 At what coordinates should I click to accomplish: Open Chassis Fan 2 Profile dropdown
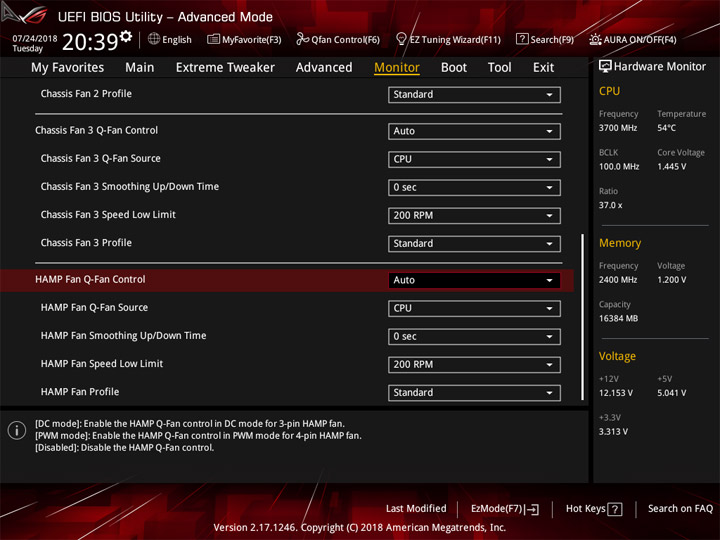(x=474, y=95)
